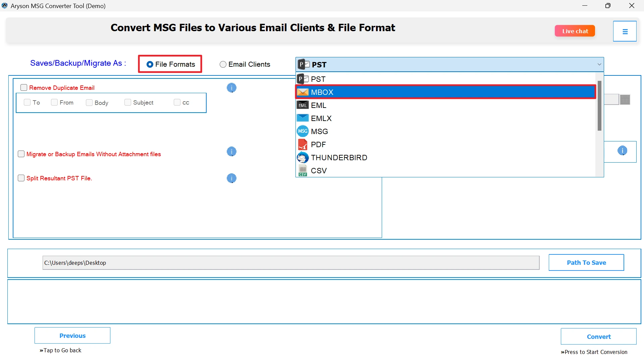Click MSG round icon in list
Image resolution: width=644 pixels, height=362 pixels.
[303, 131]
